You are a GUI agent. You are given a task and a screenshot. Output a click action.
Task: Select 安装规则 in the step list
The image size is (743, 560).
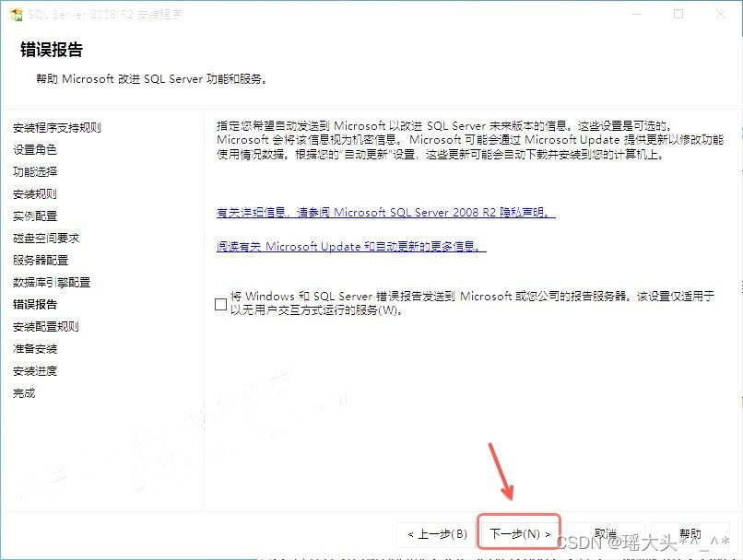pyautogui.click(x=35, y=194)
